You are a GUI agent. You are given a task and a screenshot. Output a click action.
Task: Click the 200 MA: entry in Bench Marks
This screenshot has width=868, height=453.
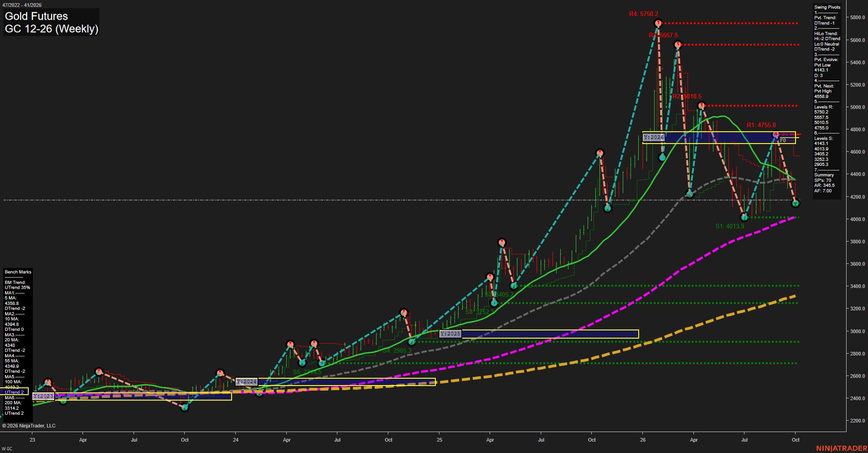[x=13, y=403]
